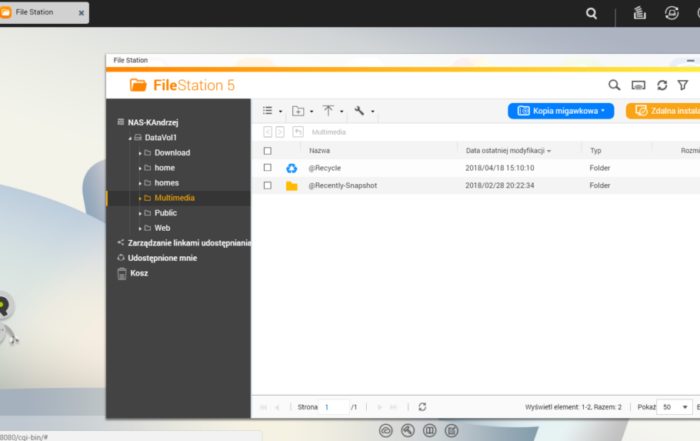Sort by Data ostatniej modyfikacji column header
700x441 pixels.
pos(505,151)
